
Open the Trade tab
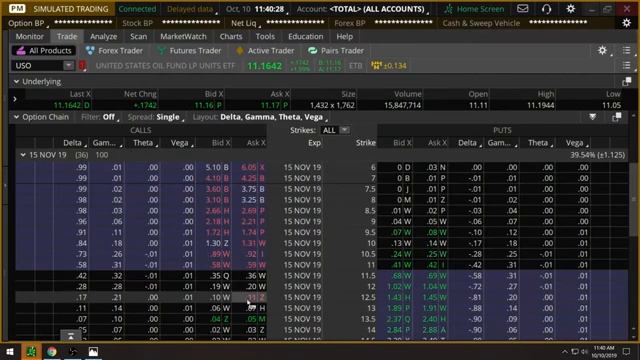pyautogui.click(x=67, y=36)
